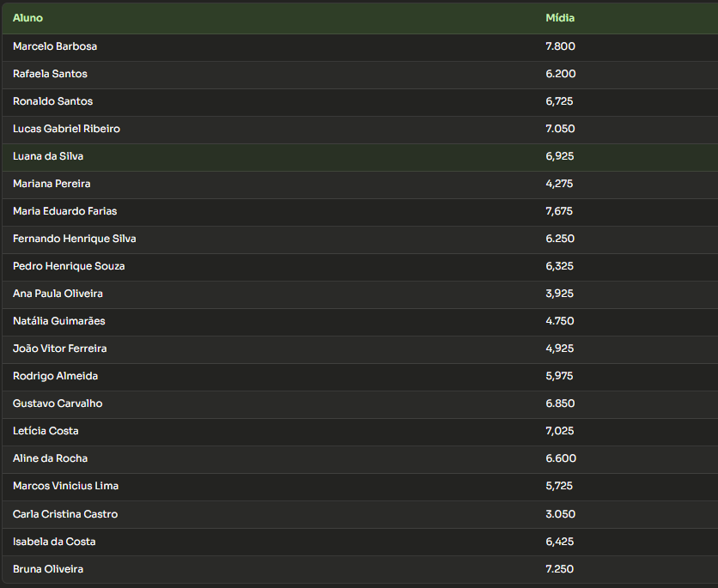The image size is (718, 588).
Task: Click the Maria Eduardo Farias row
Action: 360,212
